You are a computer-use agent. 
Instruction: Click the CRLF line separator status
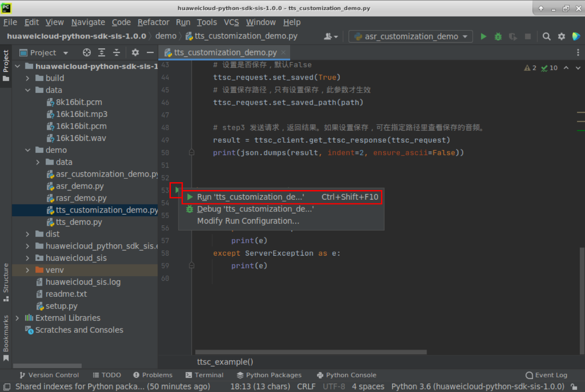tap(306, 386)
